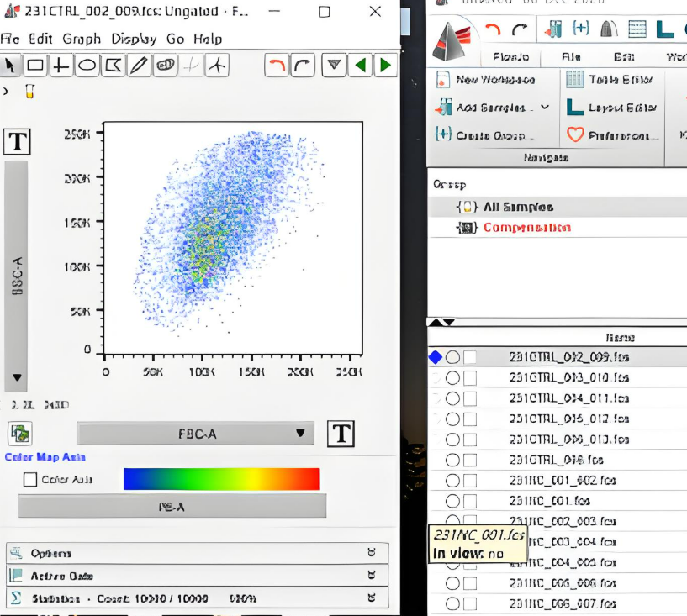Click the PE-A color axis parameter button
The height and width of the screenshot is (616, 687).
(172, 507)
